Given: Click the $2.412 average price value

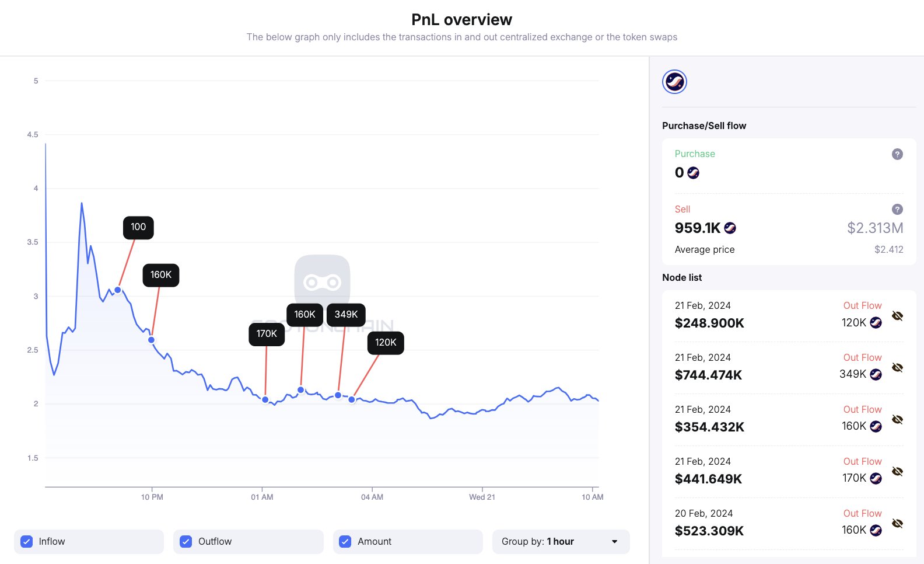Looking at the screenshot, I should (x=888, y=250).
